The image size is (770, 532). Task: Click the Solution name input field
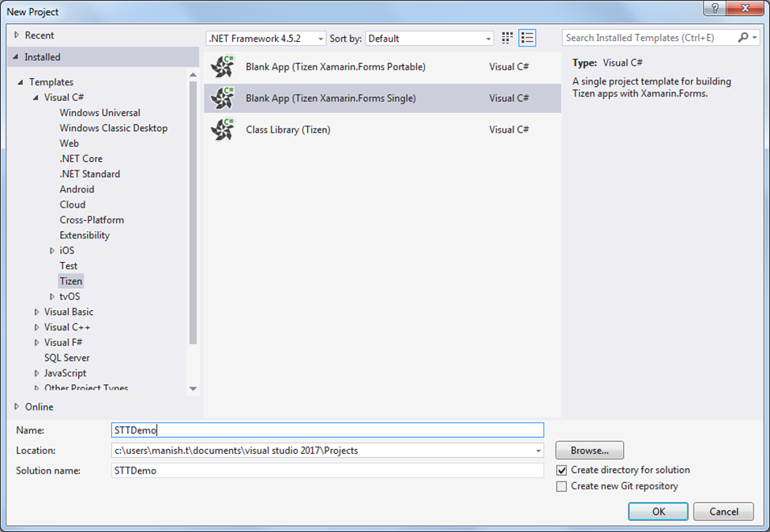click(327, 470)
